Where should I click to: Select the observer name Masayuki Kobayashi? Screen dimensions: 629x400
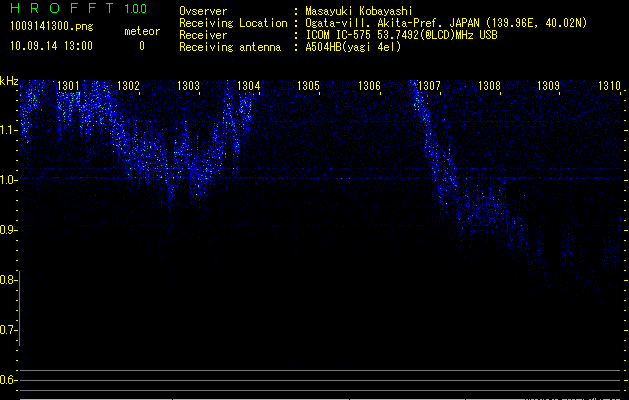[359, 11]
